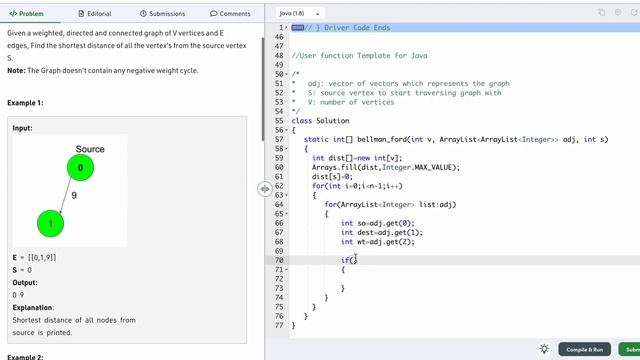Click 'Example 1:' heading

pyautogui.click(x=25, y=103)
